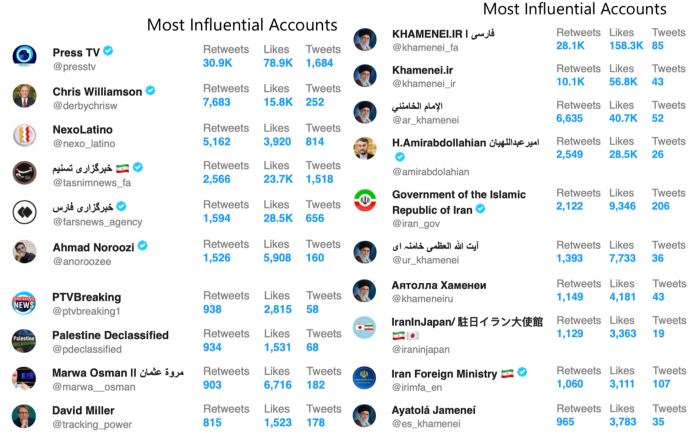Click Chris Williamson's profile photo
The height and width of the screenshot is (441, 700).
(24, 96)
